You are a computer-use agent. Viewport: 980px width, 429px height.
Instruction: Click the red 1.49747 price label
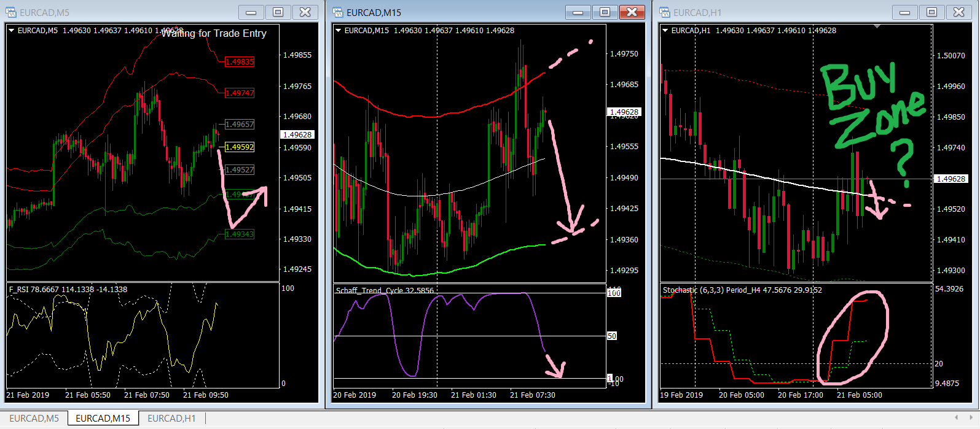[x=240, y=93]
